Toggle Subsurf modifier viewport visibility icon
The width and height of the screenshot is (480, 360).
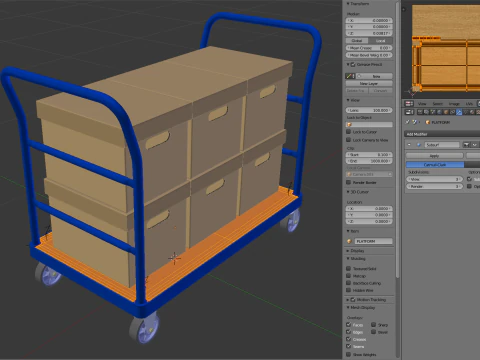click(474, 145)
